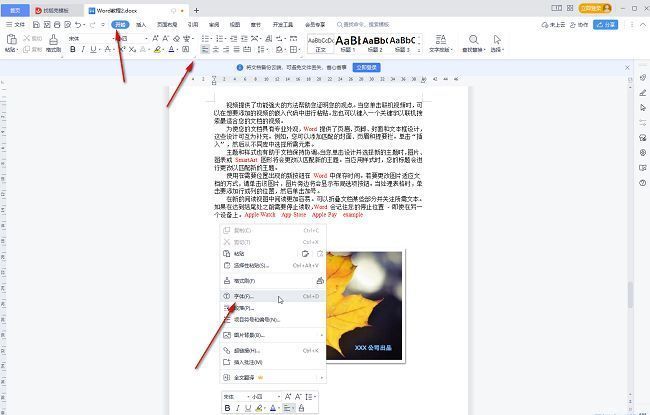The width and height of the screenshot is (650, 415).
Task: Open the font size dropdown in ribbon
Action: point(146,39)
